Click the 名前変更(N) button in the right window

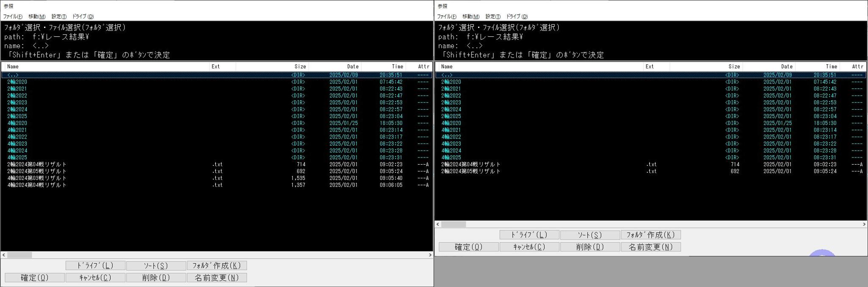point(651,247)
